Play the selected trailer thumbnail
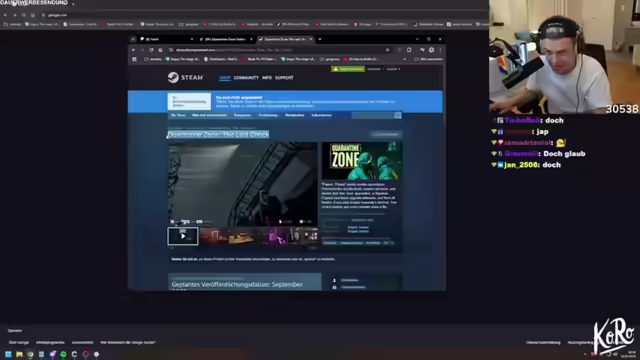Viewport: 640px width, 360px height. [183, 236]
